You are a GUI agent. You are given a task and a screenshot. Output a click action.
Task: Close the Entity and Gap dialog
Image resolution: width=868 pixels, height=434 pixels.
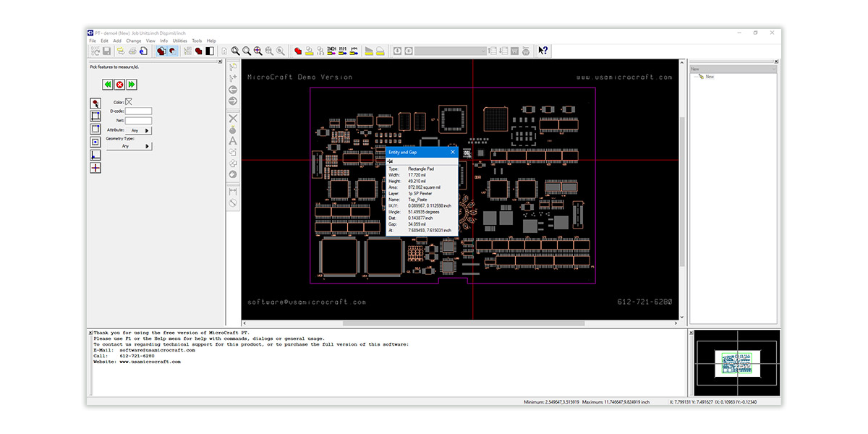[453, 152]
